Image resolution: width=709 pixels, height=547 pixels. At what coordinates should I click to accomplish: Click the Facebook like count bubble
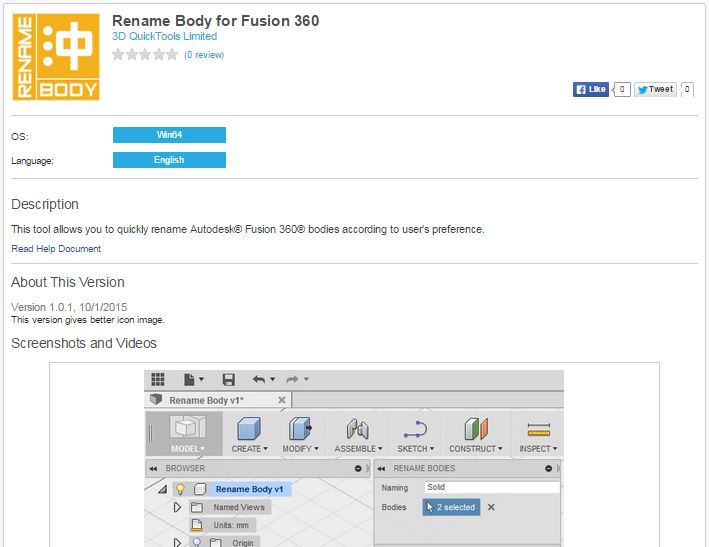tap(622, 89)
